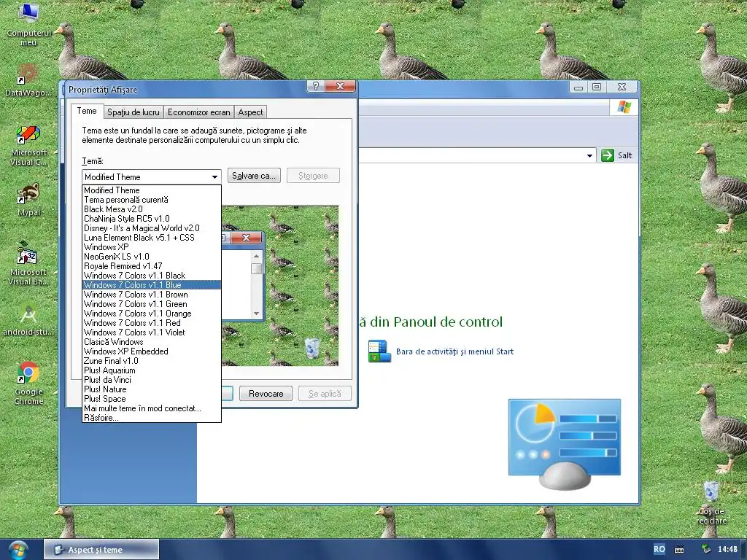The height and width of the screenshot is (560, 747).
Task: Pick Luna Element Black v5.1 + CSS
Action: [152, 238]
